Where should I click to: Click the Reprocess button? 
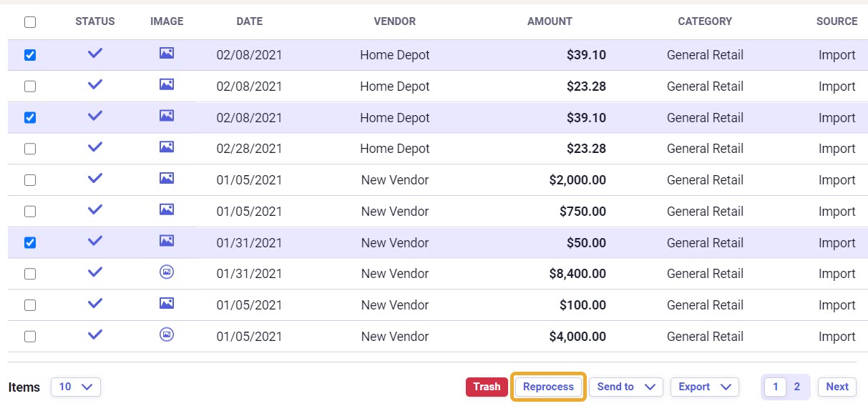pos(548,387)
